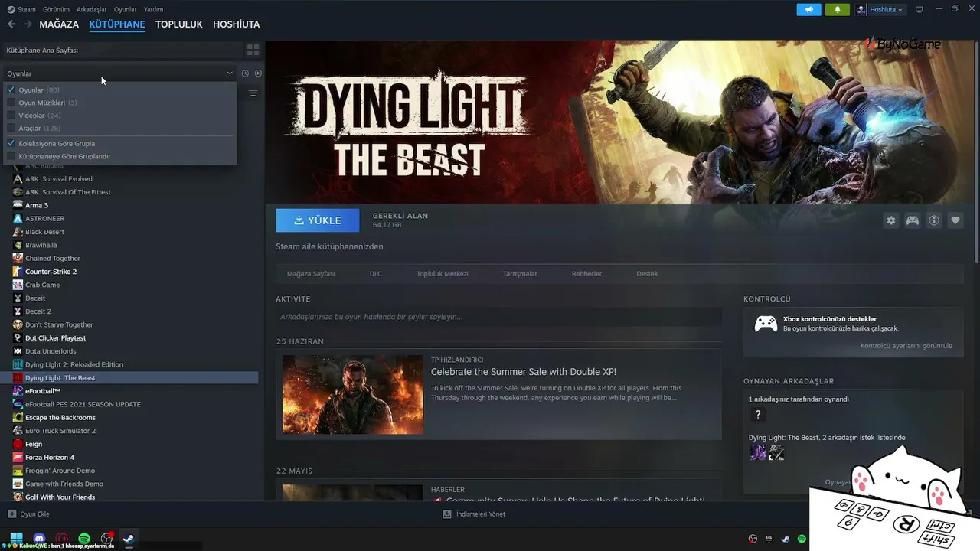
Task: Switch to the TOPLULUK tab
Action: pyautogui.click(x=178, y=24)
